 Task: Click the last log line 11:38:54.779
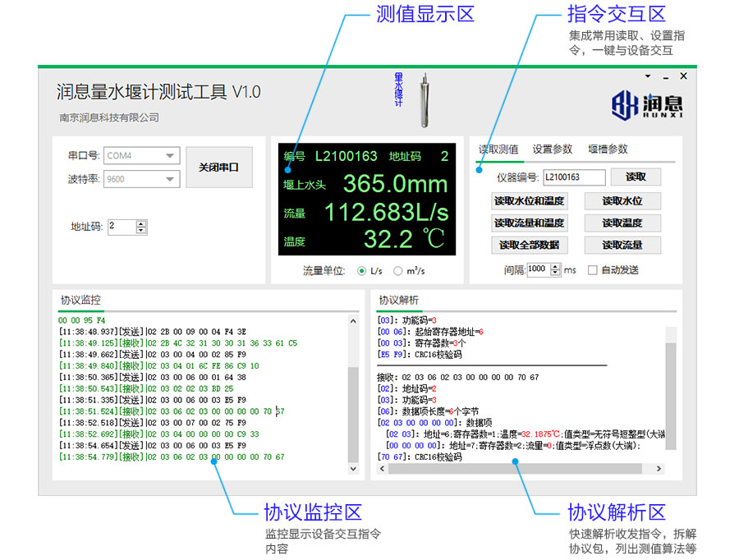(x=172, y=457)
